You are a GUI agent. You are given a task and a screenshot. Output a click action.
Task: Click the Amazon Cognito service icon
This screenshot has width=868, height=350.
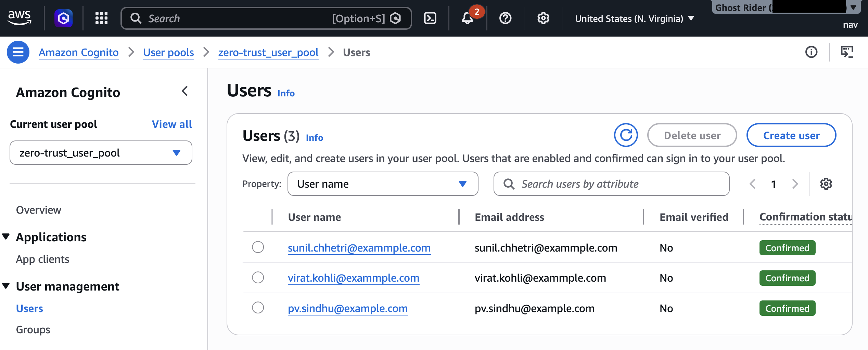coord(63,18)
